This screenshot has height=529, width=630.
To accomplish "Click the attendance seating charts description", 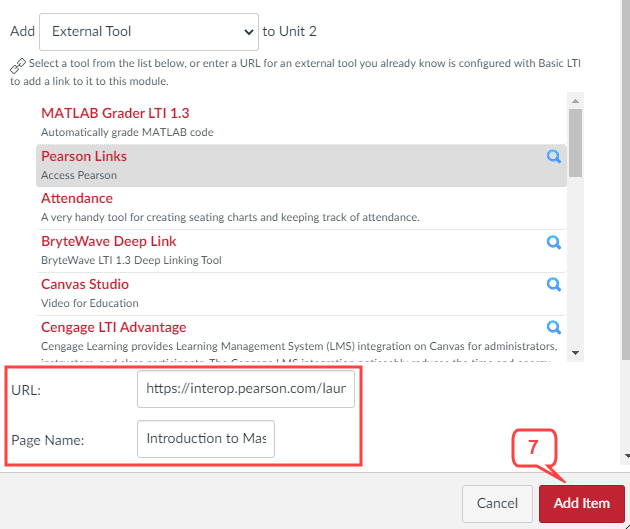I will (230, 217).
